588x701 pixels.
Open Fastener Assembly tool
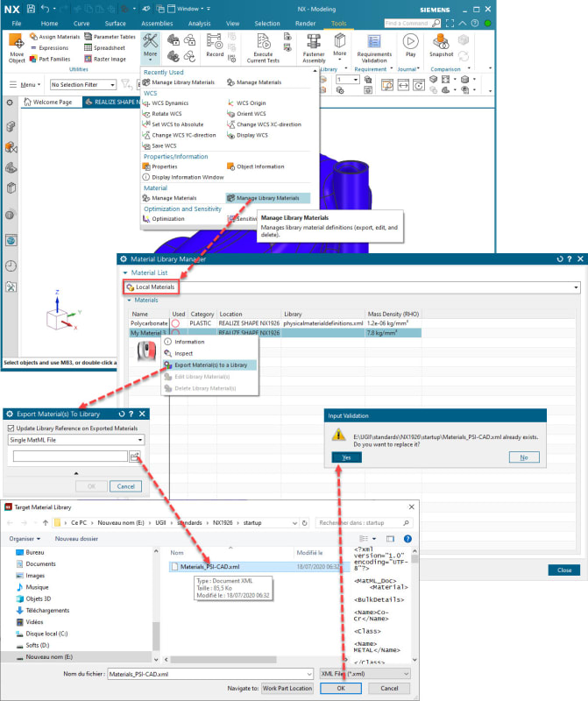314,48
